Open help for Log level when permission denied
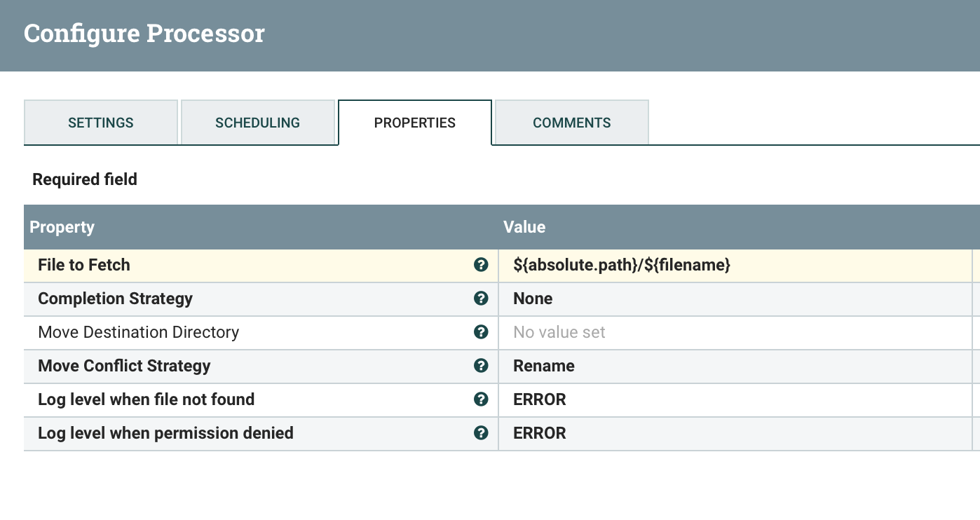 click(481, 433)
